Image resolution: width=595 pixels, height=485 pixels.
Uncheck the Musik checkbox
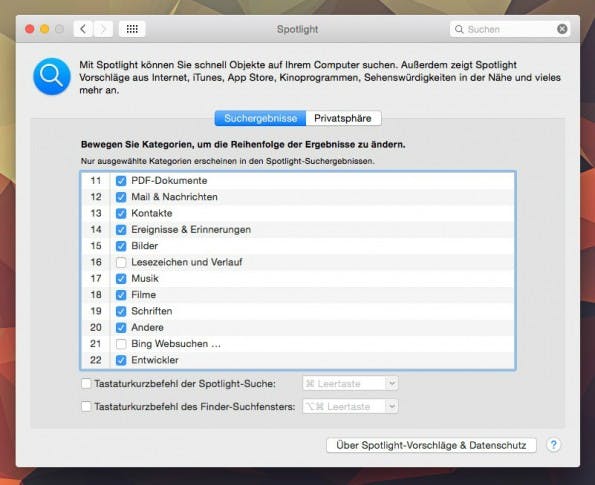coord(121,279)
